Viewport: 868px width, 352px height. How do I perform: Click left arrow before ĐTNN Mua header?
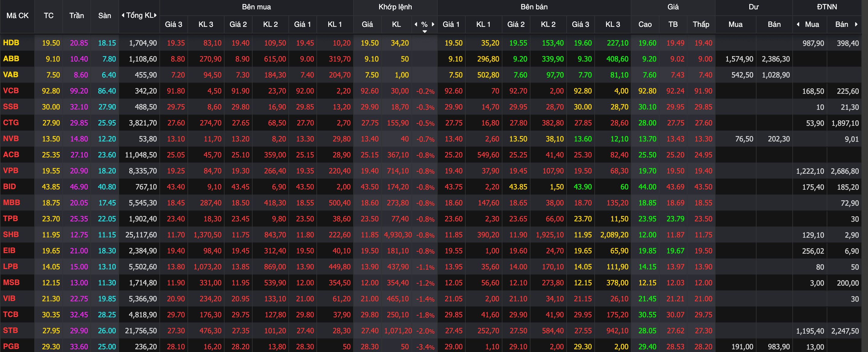click(x=798, y=24)
